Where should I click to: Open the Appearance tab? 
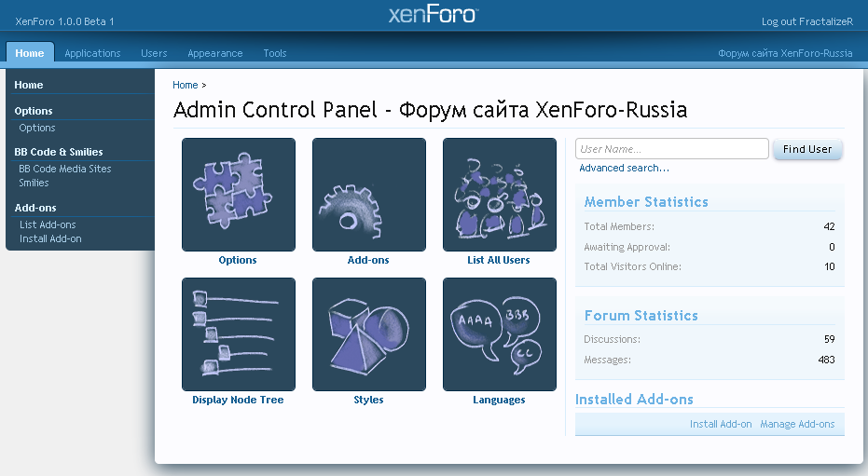coord(214,53)
